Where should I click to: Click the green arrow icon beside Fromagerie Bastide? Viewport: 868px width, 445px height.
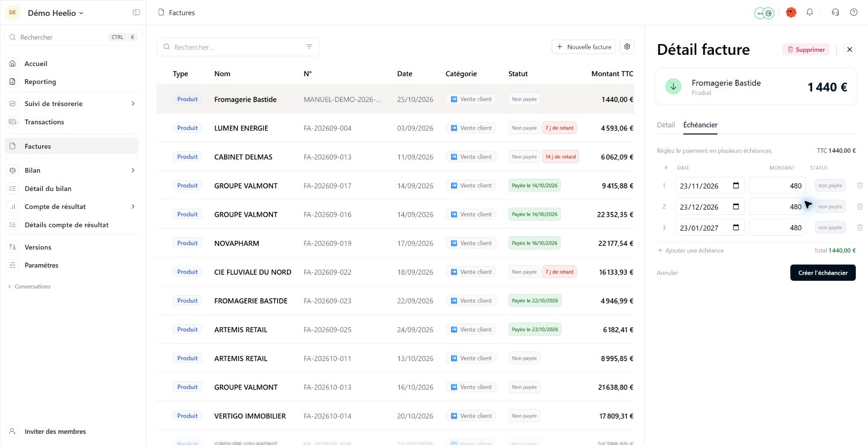673,86
